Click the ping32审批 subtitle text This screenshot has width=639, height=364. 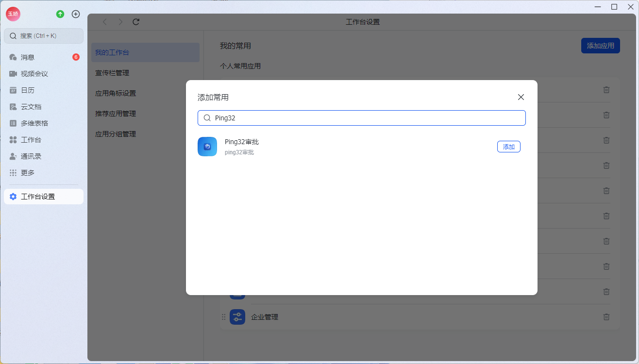coord(239,152)
